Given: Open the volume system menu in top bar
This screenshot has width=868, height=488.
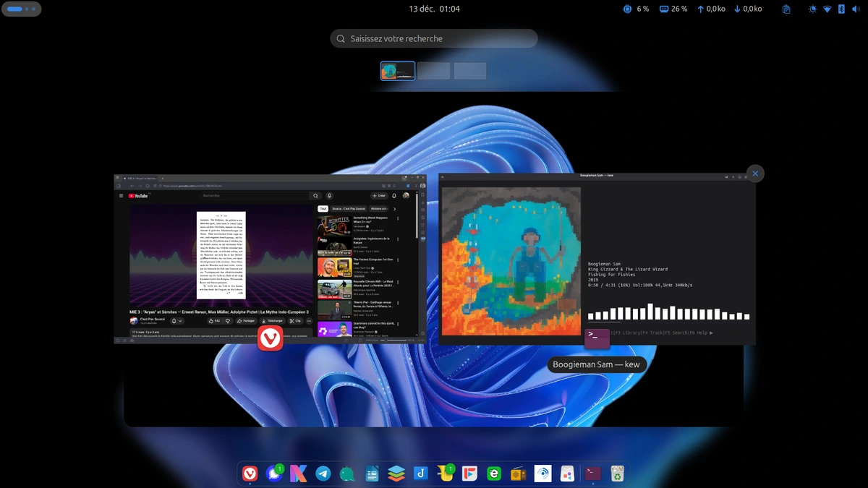Looking at the screenshot, I should (x=854, y=9).
